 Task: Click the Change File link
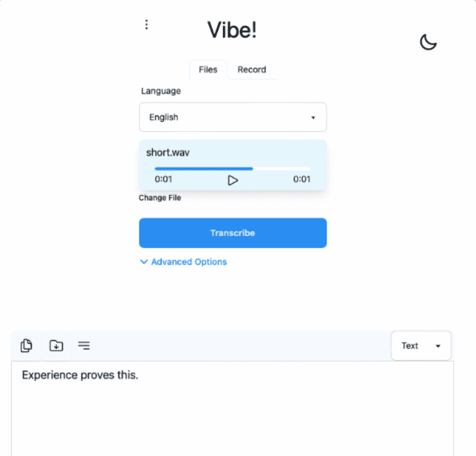160,198
